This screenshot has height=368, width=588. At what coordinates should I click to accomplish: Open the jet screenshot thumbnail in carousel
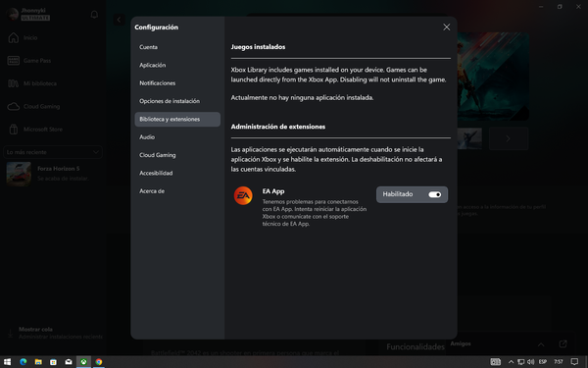(469, 138)
